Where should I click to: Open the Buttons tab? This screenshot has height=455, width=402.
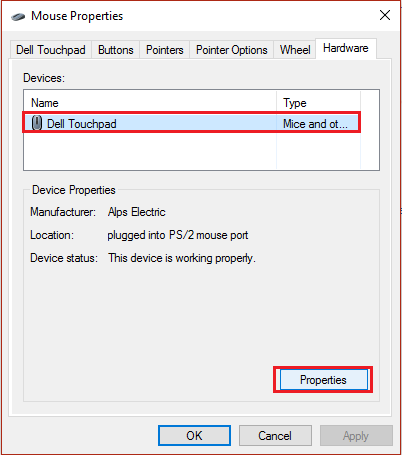pyautogui.click(x=116, y=50)
